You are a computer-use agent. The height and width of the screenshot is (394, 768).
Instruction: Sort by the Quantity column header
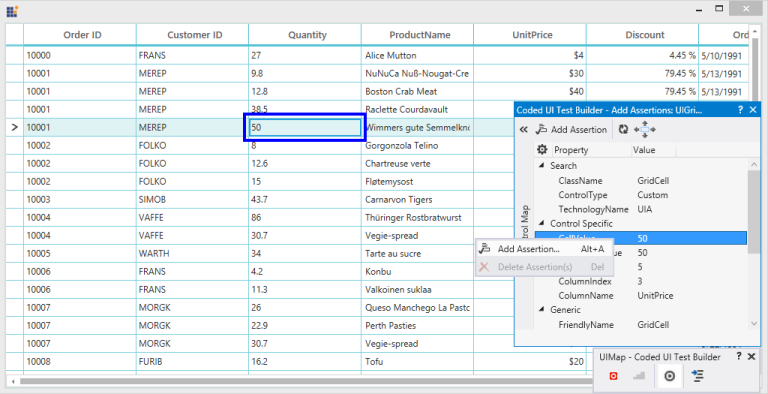tap(305, 35)
